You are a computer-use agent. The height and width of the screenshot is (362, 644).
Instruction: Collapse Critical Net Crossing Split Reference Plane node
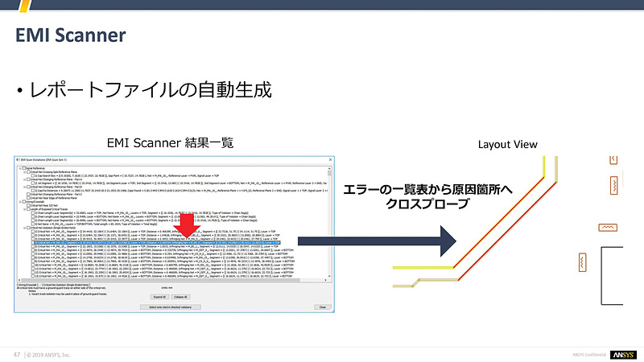click(x=25, y=172)
